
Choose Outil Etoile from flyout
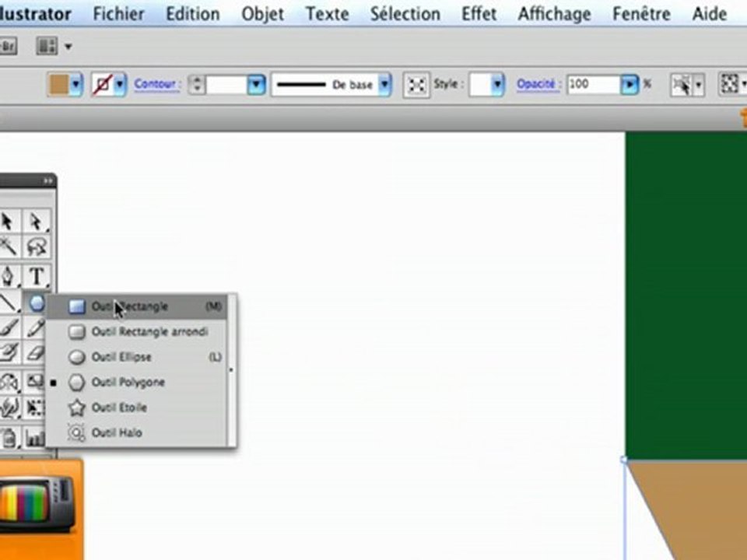pos(136,408)
